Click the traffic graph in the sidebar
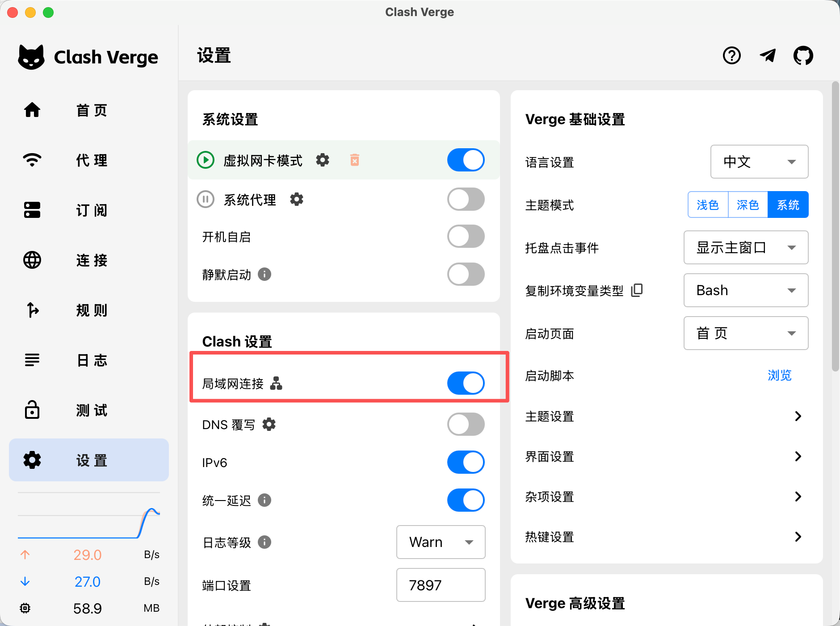 tap(89, 516)
